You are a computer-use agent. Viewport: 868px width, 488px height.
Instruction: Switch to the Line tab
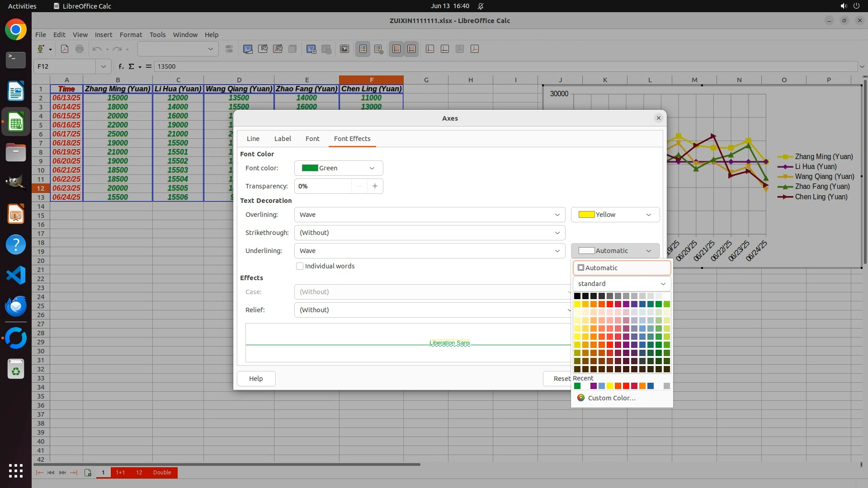click(x=253, y=139)
